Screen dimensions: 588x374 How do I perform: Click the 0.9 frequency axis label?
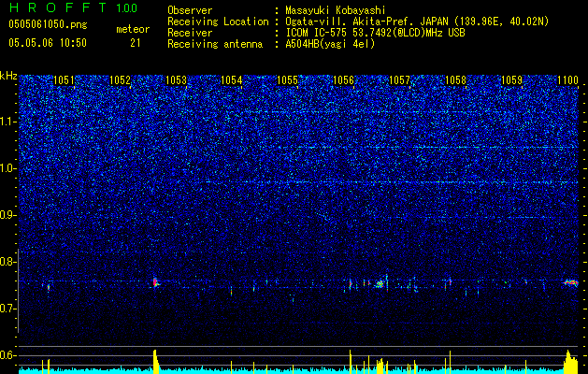pyautogui.click(x=8, y=215)
